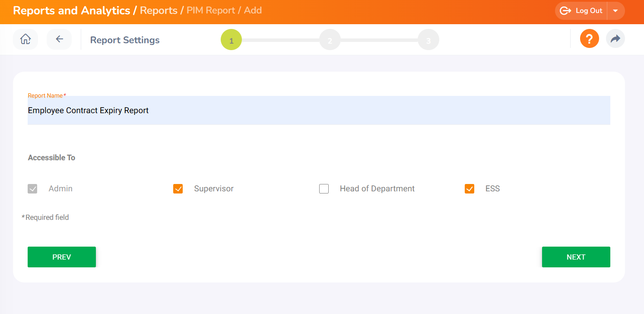Viewport: 644px width, 314px height.
Task: Jump to wizard step 2 circle
Action: click(330, 40)
